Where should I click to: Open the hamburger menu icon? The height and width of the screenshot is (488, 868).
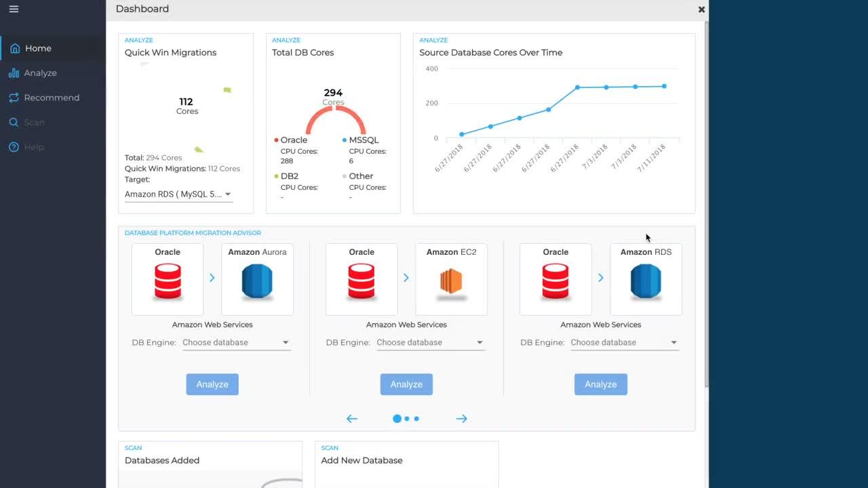(x=14, y=9)
